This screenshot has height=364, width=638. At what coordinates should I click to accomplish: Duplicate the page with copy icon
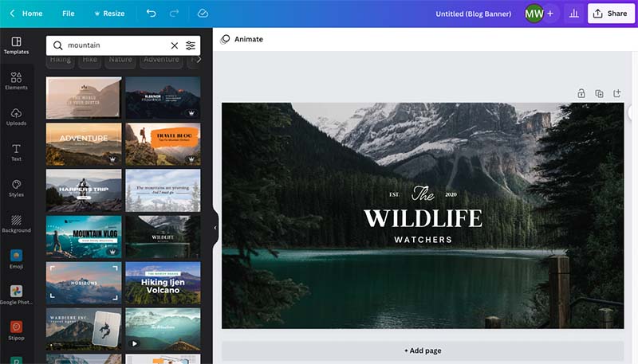pos(599,93)
